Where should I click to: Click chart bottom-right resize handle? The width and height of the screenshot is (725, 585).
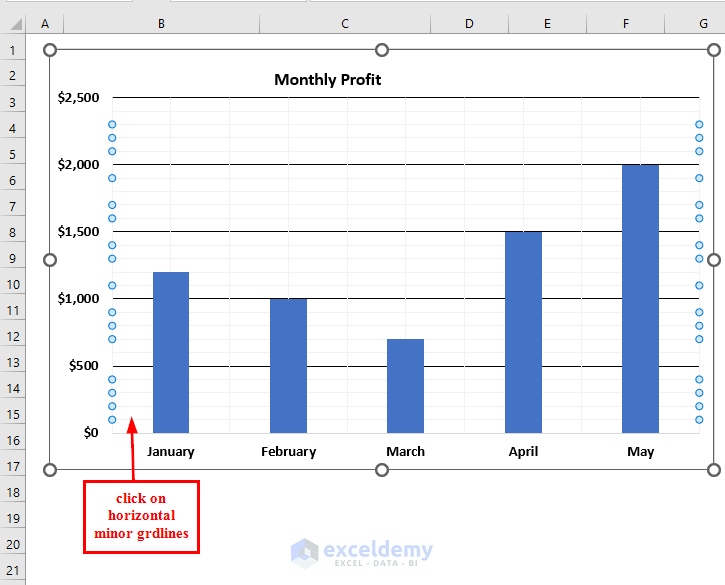tap(714, 470)
